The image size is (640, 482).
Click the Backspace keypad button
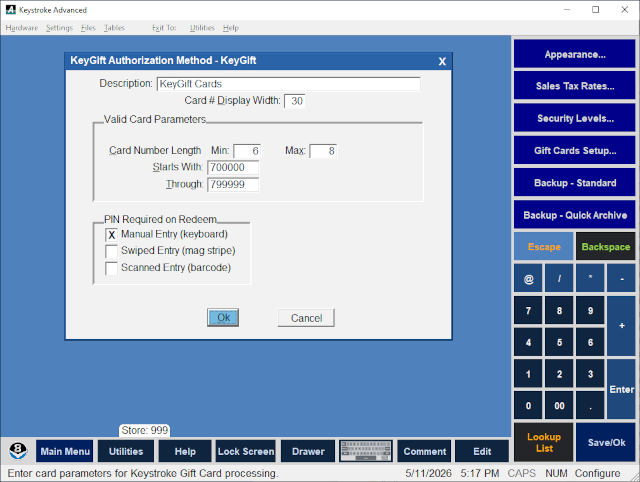(605, 247)
